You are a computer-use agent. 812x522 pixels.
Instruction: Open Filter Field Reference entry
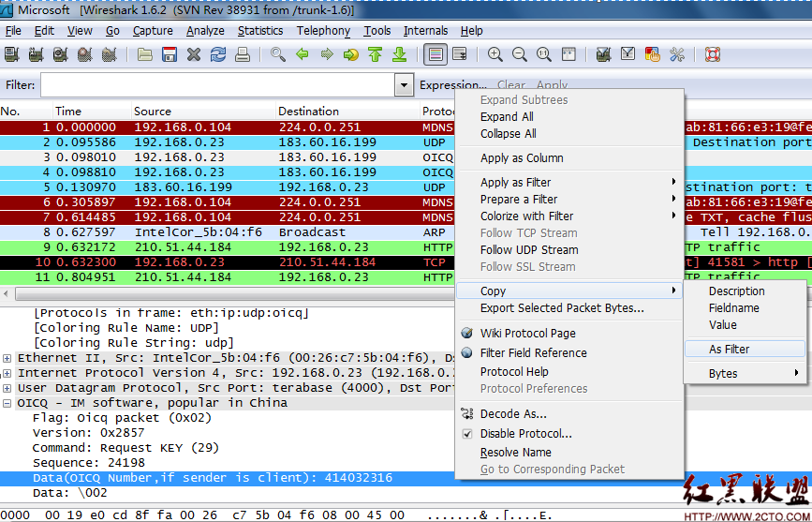click(569, 353)
